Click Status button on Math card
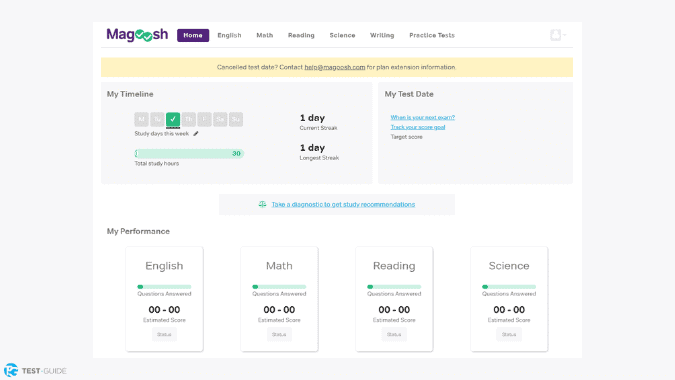Screen dimensions: 675x380 point(279,334)
